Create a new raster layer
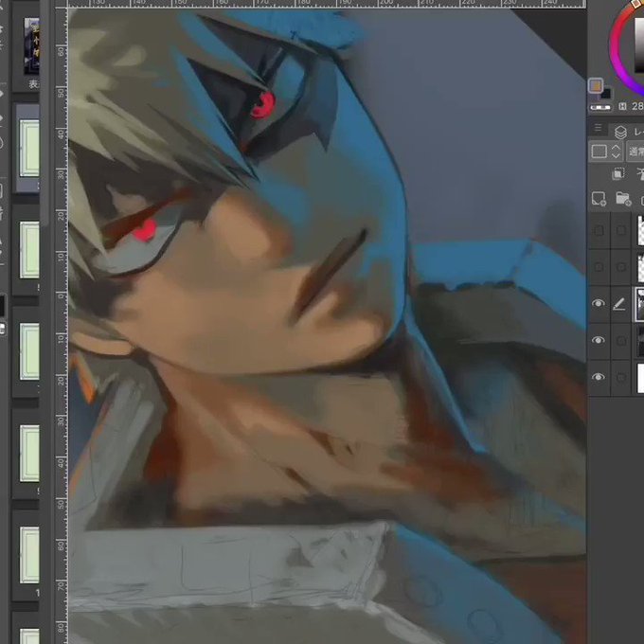Viewport: 644px width, 644px height. (599, 199)
